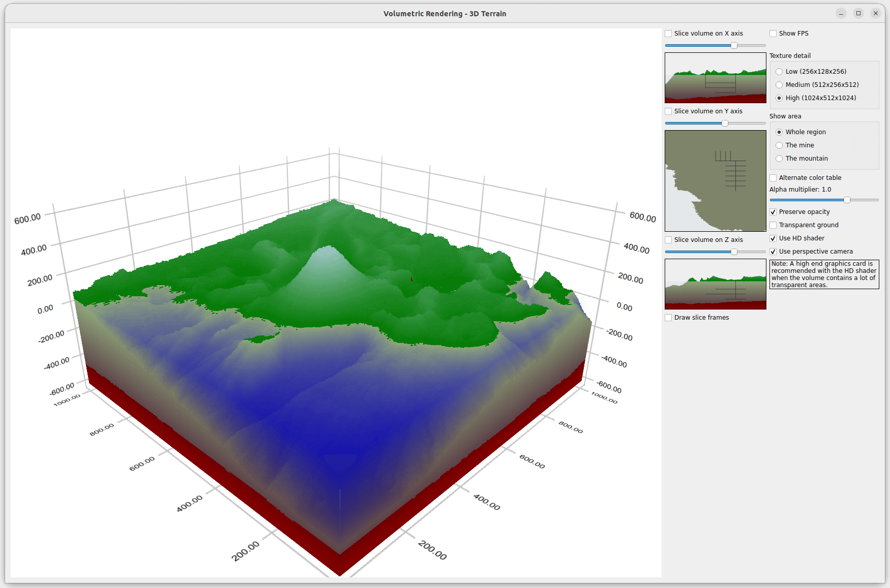
Task: Disable Preserve opacity checkbox
Action: coord(774,212)
